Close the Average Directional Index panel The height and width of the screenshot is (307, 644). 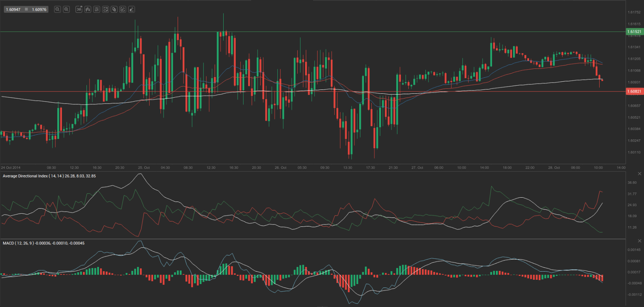pos(639,174)
